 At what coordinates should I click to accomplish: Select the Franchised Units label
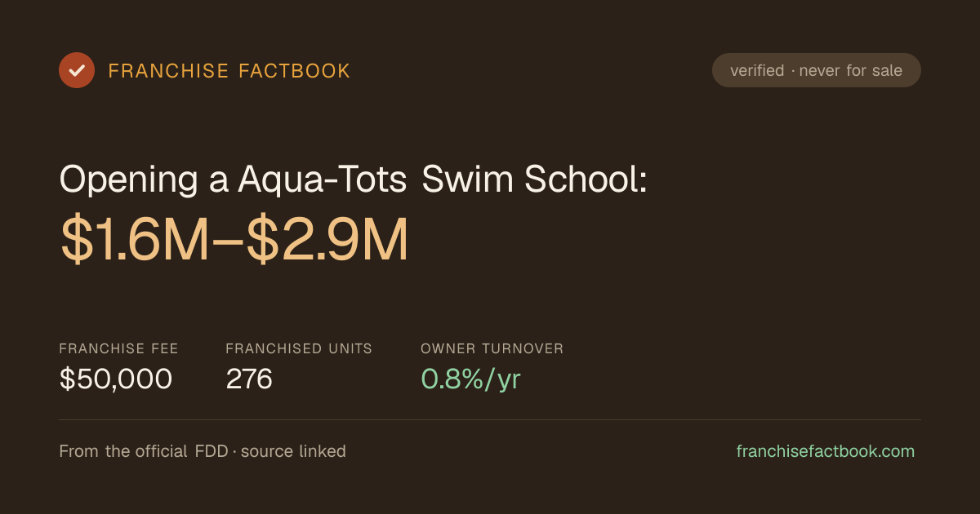(299, 348)
